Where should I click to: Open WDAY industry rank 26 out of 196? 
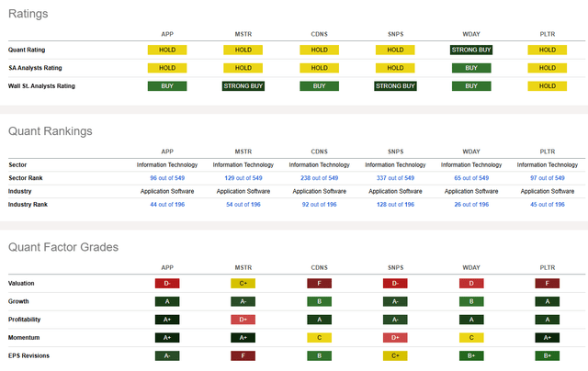pyautogui.click(x=471, y=205)
